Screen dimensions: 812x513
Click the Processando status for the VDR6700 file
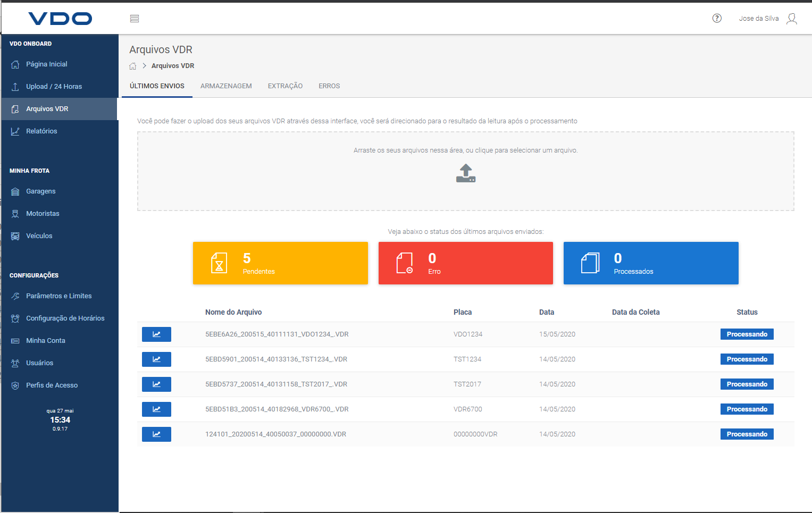click(747, 409)
